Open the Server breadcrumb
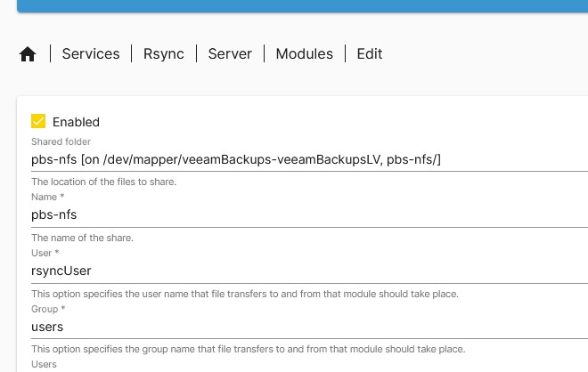 [x=230, y=54]
